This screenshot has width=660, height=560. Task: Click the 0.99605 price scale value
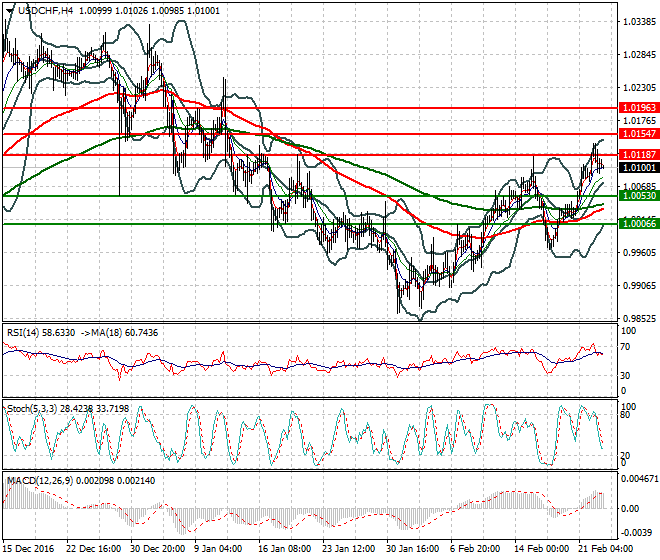639,252
